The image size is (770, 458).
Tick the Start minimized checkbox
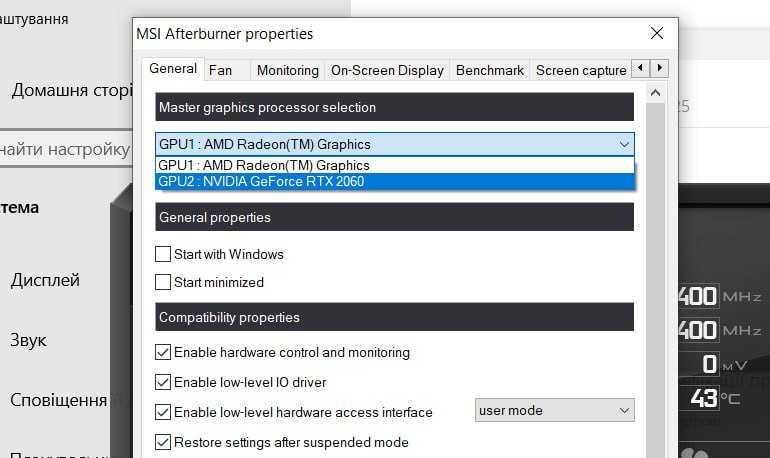coord(163,282)
